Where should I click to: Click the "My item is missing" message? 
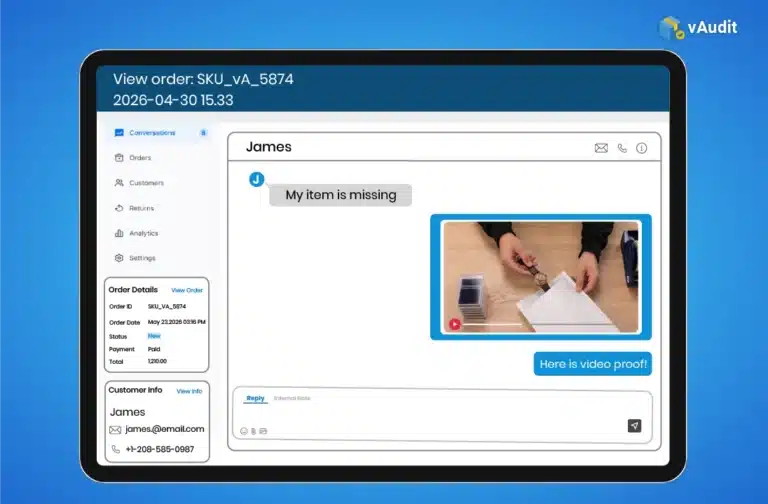(341, 195)
